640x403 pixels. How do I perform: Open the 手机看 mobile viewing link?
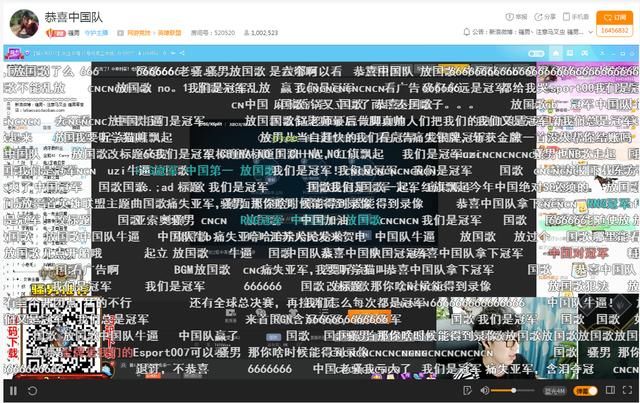576,17
